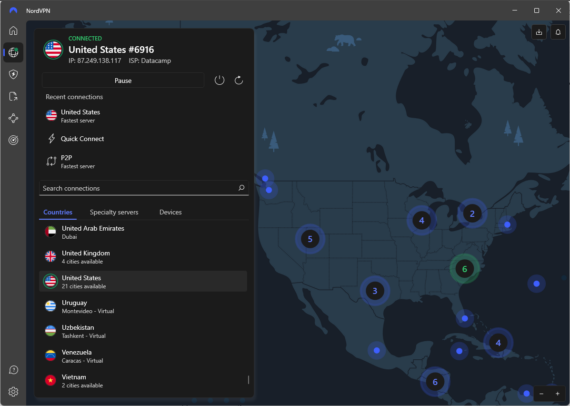Click Quick Connect entry
This screenshot has height=406, width=570.
(x=144, y=138)
